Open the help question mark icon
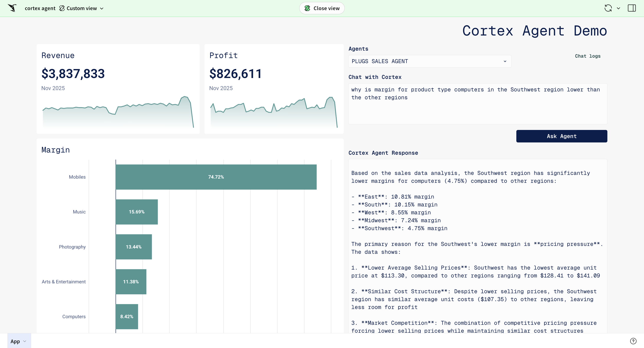The height and width of the screenshot is (348, 644). click(633, 341)
